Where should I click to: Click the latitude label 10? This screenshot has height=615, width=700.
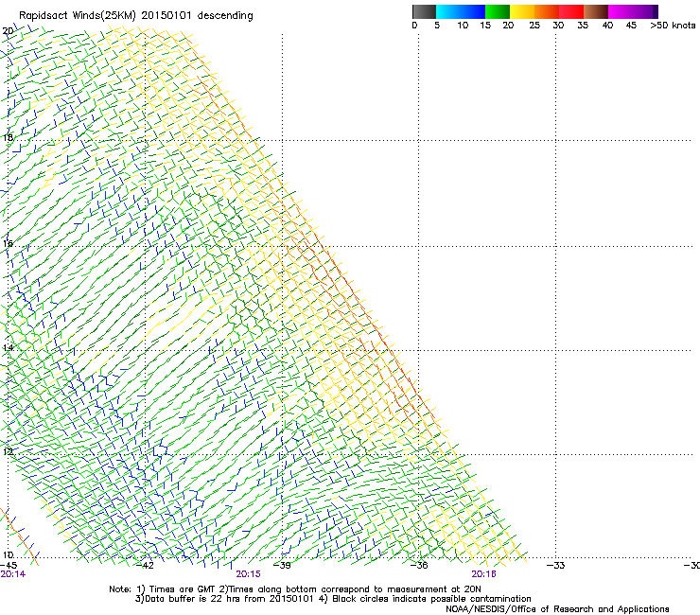tap(8, 555)
